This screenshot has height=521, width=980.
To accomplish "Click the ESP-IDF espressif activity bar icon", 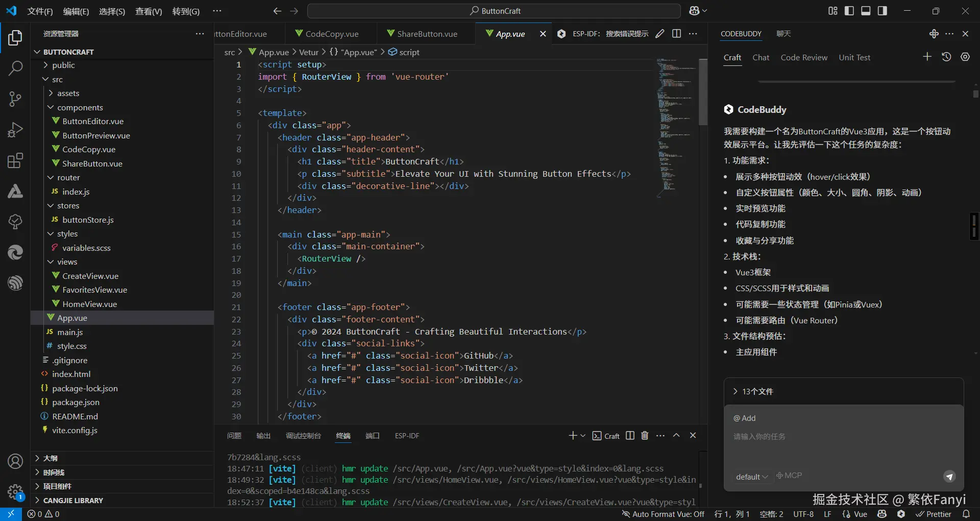I will coord(15,282).
